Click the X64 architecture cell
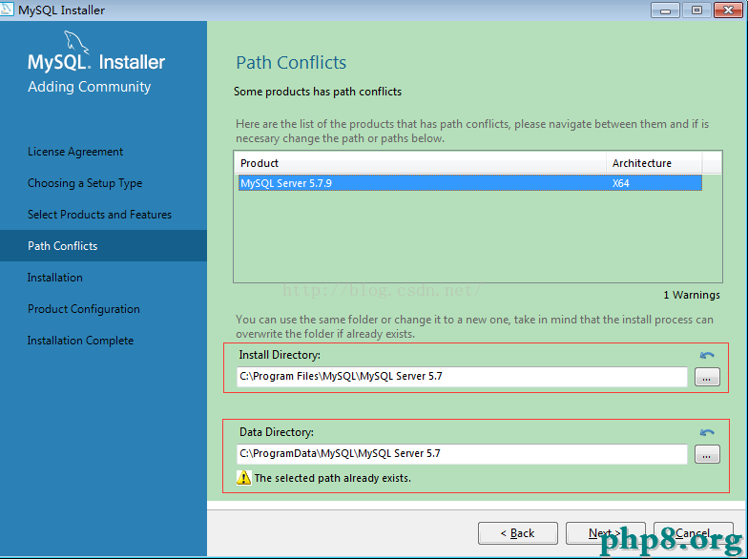 (620, 183)
